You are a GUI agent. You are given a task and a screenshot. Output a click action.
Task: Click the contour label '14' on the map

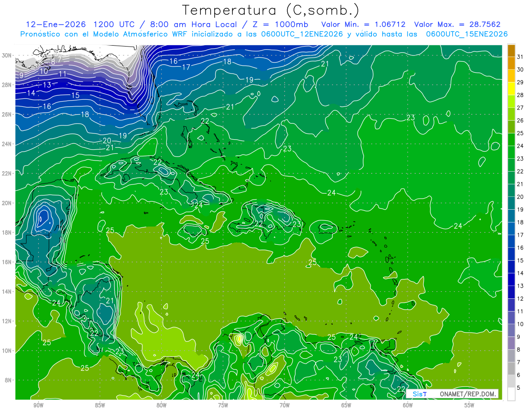tap(31, 93)
